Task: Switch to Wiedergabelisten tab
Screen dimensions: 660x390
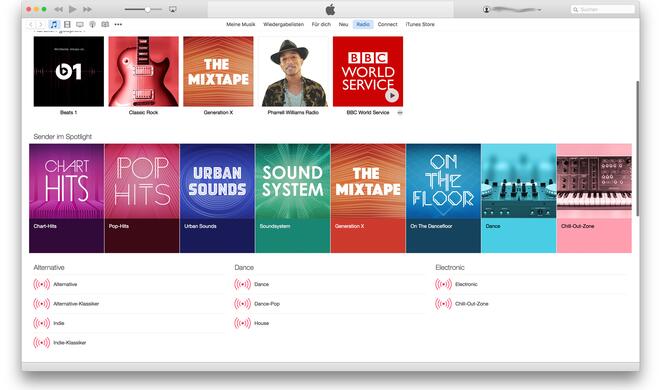Action: [x=283, y=24]
